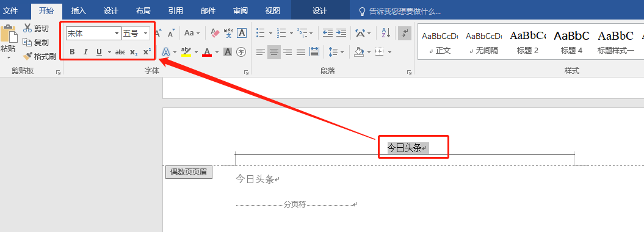The image size is (644, 232).
Task: Open the Paragraph dialog launcher
Action: tap(409, 72)
